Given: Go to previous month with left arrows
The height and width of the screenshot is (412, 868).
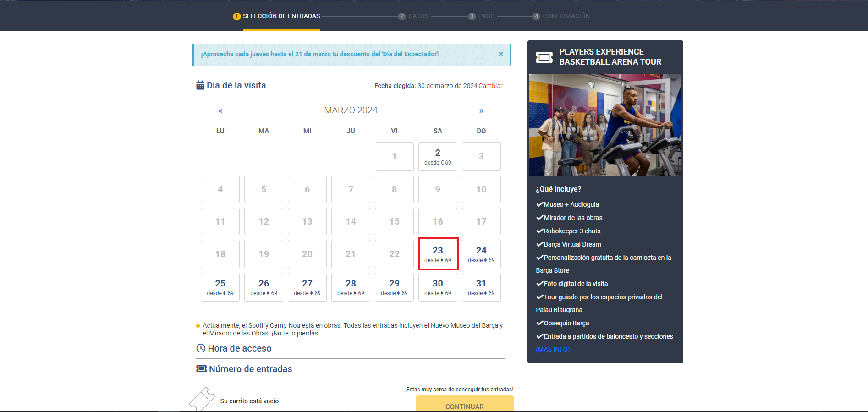Looking at the screenshot, I should tap(220, 110).
